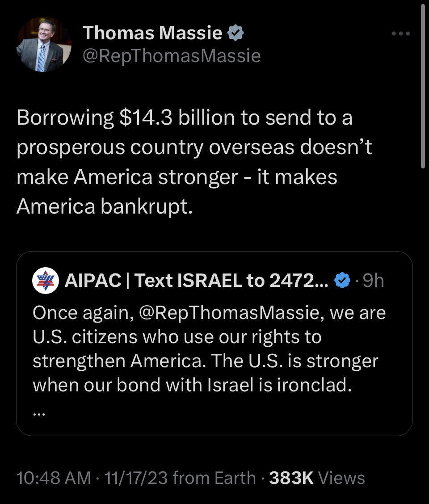The image size is (429, 504).
Task: Click the 9h timestamp on quoted tweet
Action: click(x=374, y=280)
